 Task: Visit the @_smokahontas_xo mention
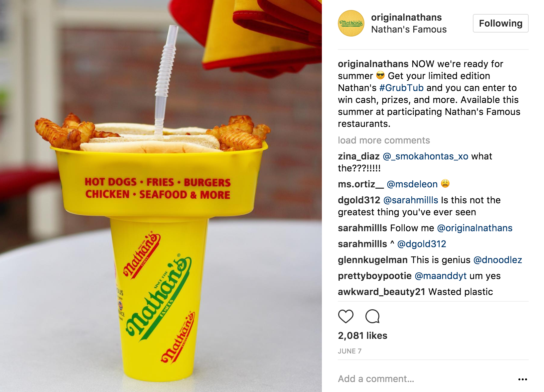(x=425, y=156)
